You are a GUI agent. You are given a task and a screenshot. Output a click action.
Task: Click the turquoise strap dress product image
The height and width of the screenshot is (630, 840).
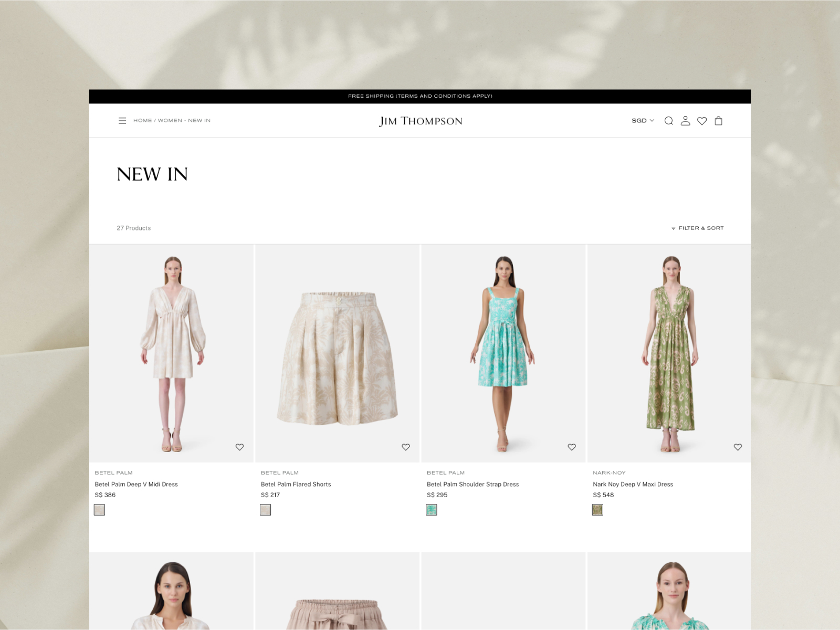pos(503,353)
